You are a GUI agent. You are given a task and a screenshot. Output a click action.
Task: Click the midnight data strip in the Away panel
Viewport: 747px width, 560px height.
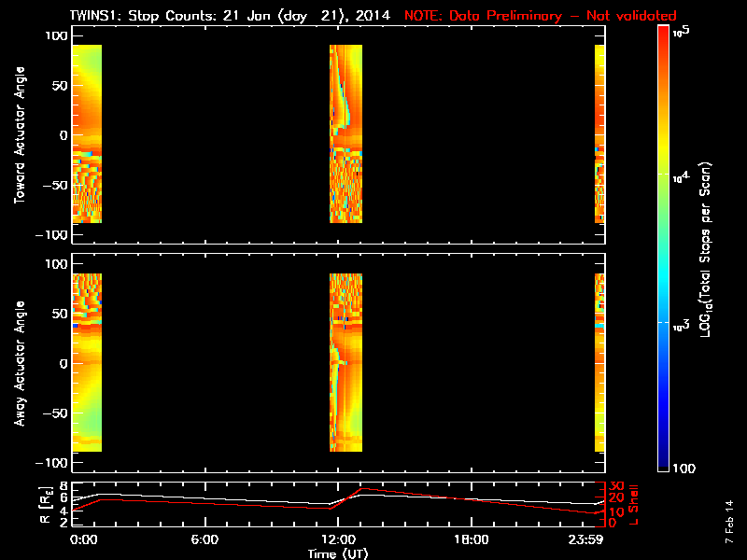click(86, 362)
